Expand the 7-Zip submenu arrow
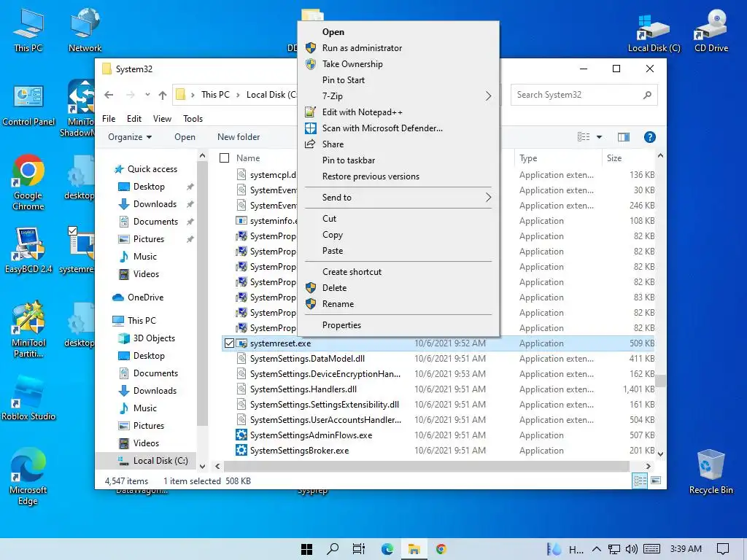Viewport: 747px width, 560px height. point(488,96)
